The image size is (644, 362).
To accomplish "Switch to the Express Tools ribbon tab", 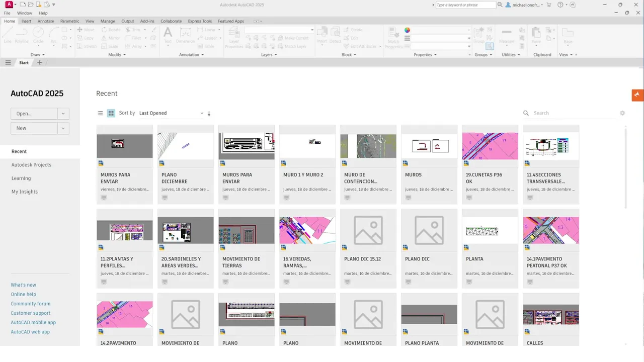I will coord(200,21).
